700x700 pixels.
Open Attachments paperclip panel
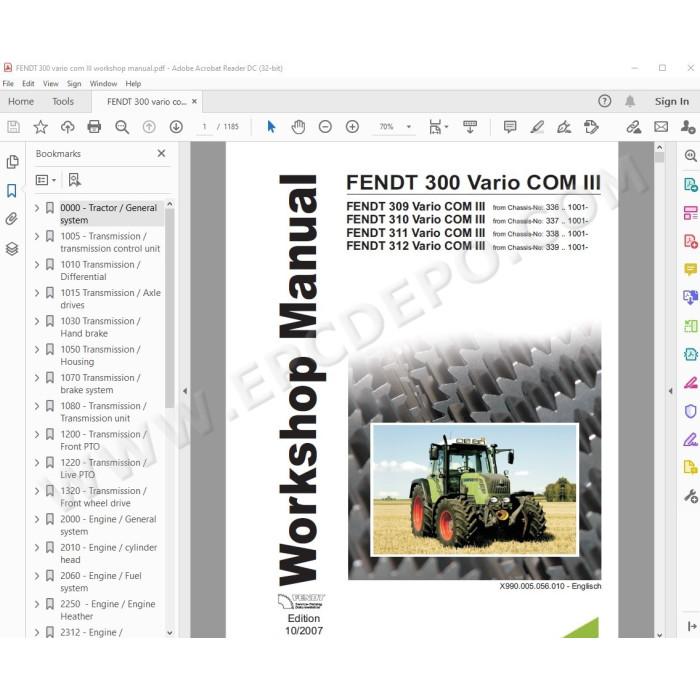tap(12, 219)
